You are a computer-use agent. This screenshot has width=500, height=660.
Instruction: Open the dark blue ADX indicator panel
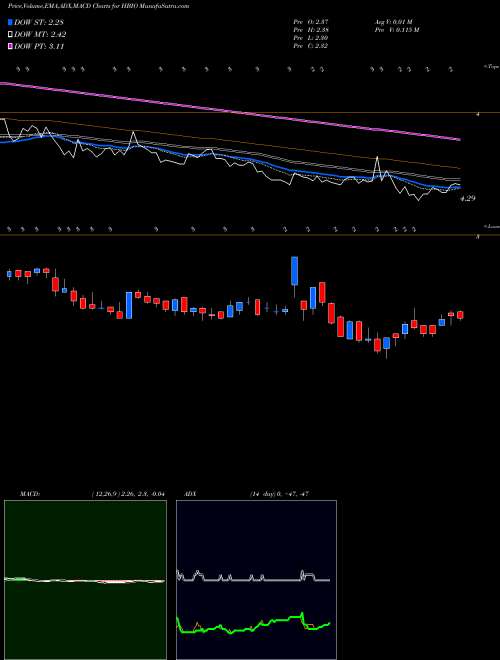(x=256, y=580)
